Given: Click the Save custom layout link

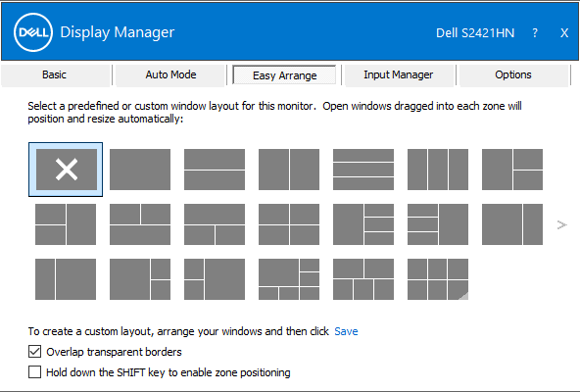Looking at the screenshot, I should click(x=346, y=331).
